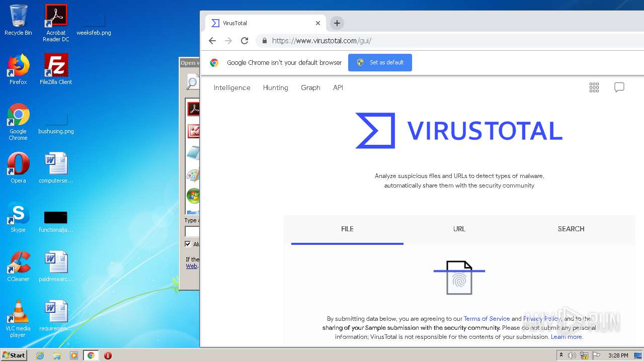Viewport: 644px width, 362px height.
Task: Launch Firefox from the desktop
Action: (18, 69)
